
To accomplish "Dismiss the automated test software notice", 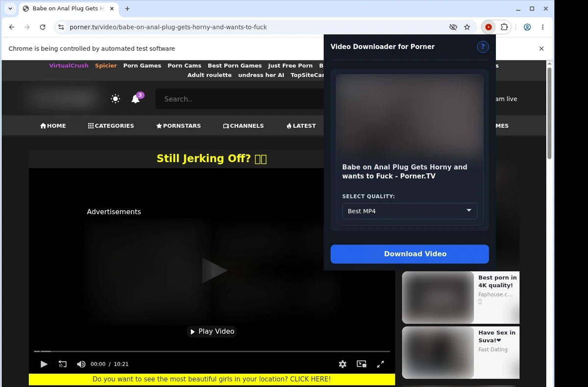I will coord(541,48).
